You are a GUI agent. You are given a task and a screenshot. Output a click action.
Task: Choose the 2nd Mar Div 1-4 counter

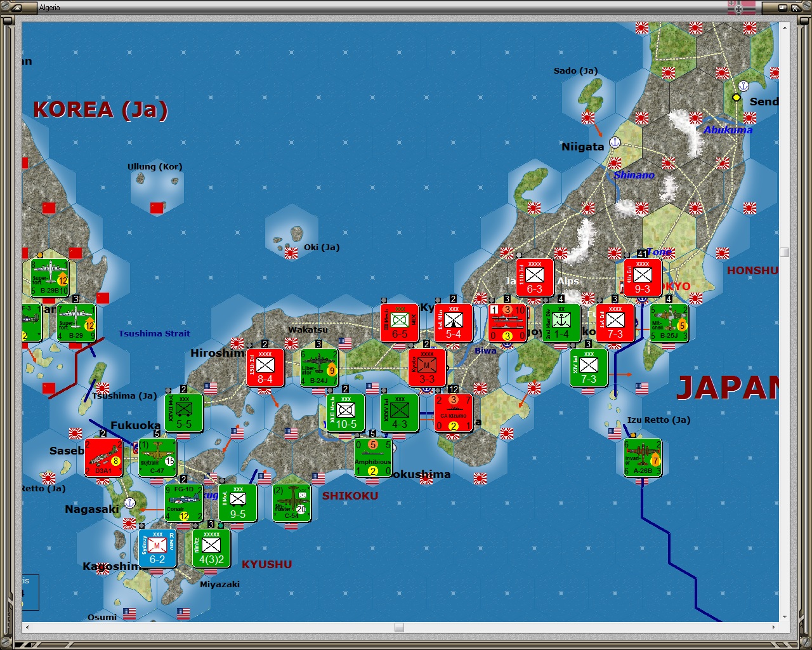(x=561, y=322)
